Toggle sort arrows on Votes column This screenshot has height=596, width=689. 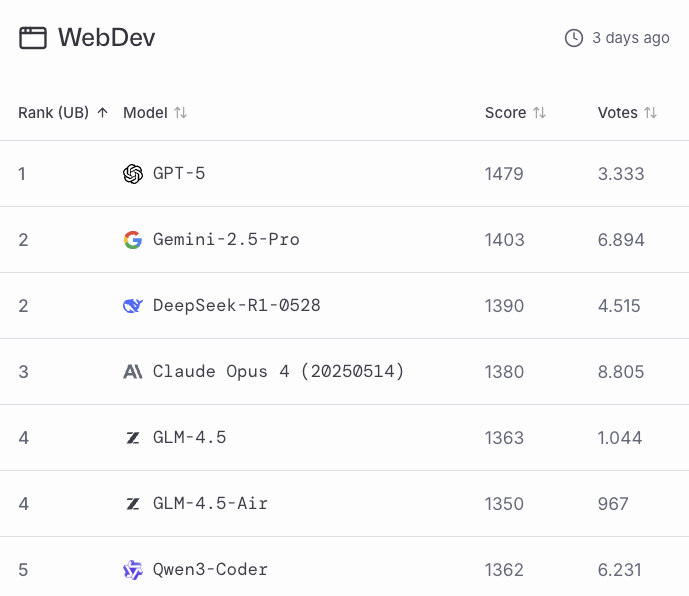tap(651, 113)
